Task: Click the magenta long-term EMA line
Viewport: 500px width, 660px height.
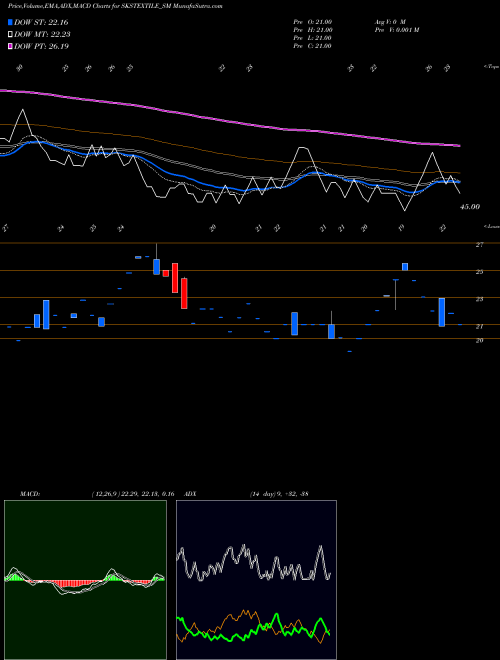Action: (x=229, y=120)
